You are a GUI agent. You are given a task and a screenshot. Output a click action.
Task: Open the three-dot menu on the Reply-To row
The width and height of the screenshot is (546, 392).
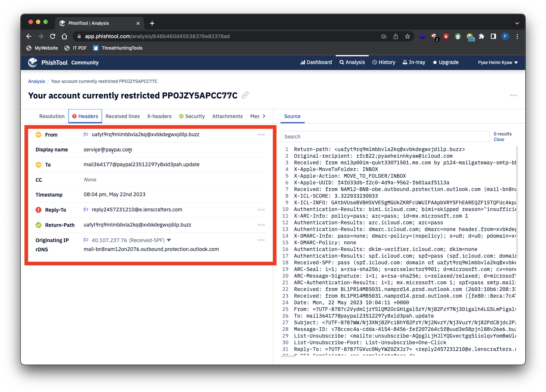tap(261, 210)
